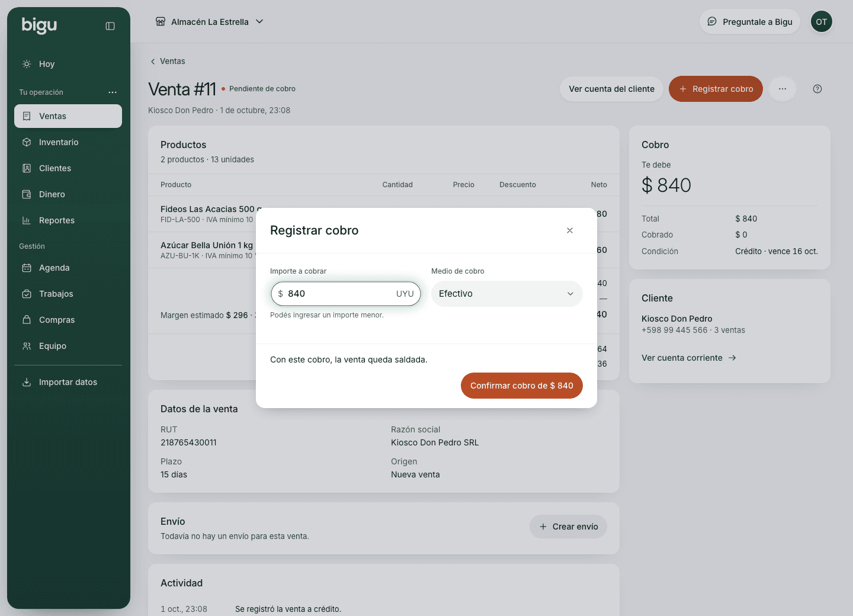The height and width of the screenshot is (616, 853).
Task: Click RUT value 218765430011
Action: click(x=188, y=442)
